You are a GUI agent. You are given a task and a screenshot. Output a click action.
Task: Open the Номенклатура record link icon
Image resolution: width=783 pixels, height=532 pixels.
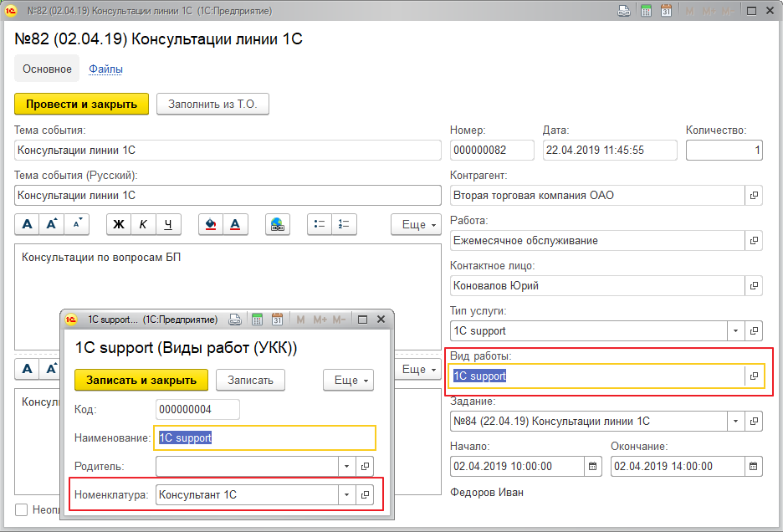[x=365, y=495]
